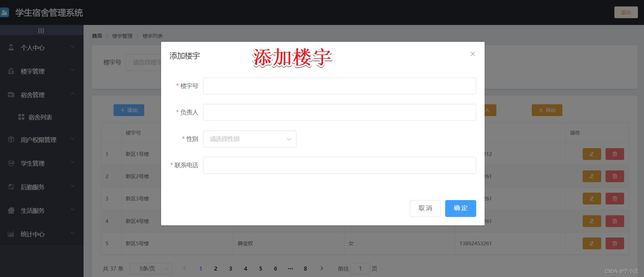Expand 学生管理 menu chevron
This screenshot has width=644, height=277.
(72, 163)
